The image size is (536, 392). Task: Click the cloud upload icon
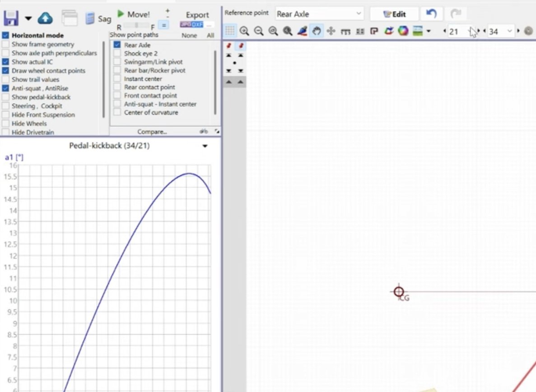tap(45, 18)
